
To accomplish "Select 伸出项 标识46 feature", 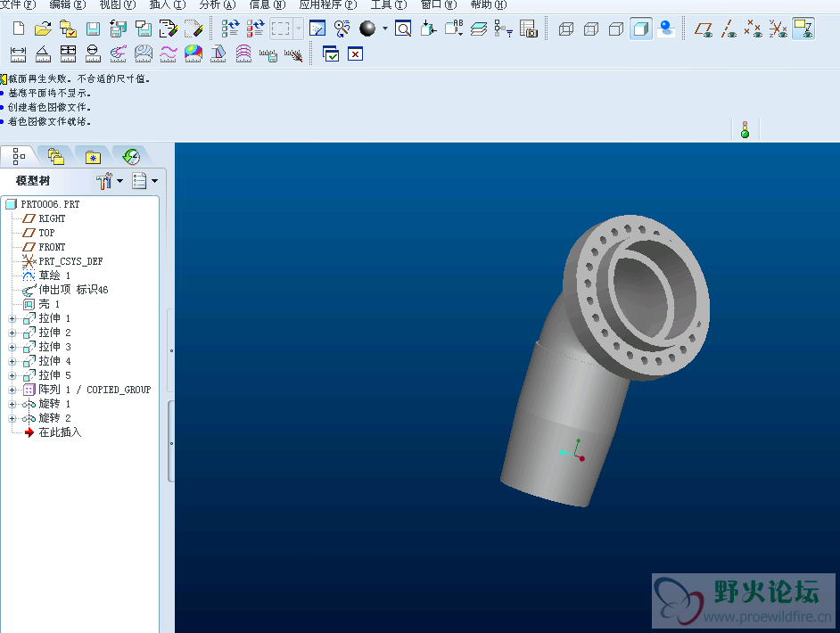I will coord(65,290).
